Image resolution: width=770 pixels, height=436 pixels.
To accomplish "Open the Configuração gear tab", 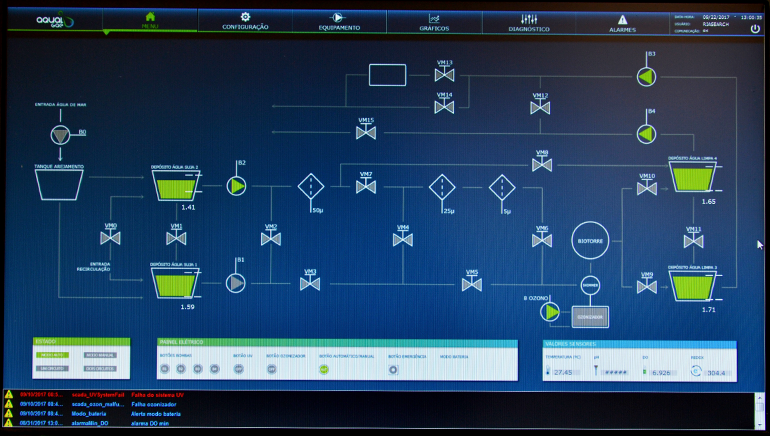I will click(245, 21).
